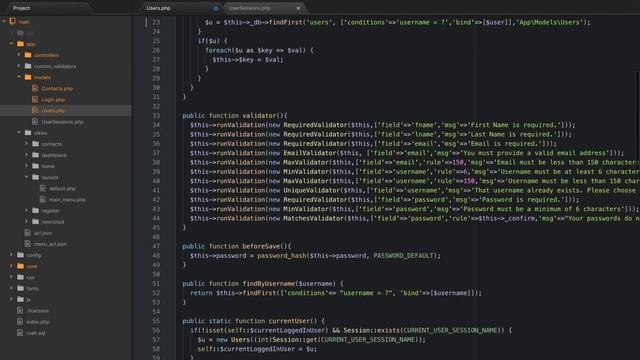Click line number 47 in the gutter
This screenshot has height=360, width=640.
[156, 246]
